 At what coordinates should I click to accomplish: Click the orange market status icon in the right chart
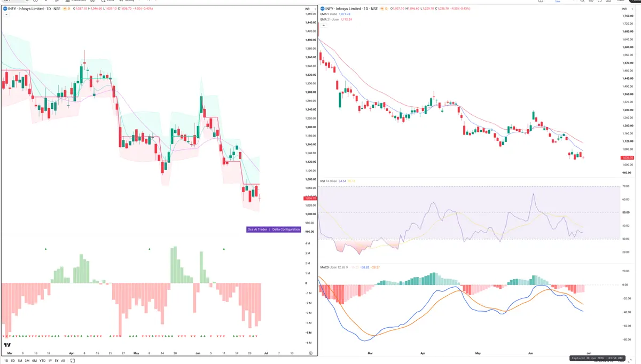click(381, 9)
